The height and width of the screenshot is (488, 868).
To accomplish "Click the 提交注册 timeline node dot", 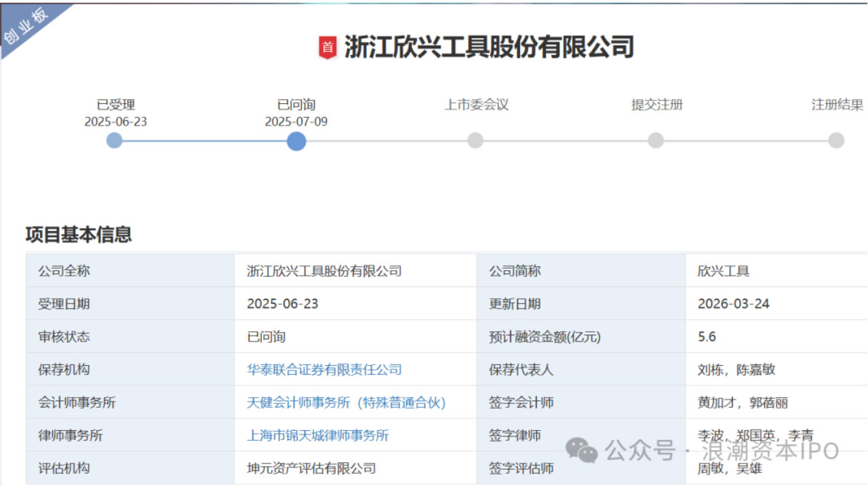I will pyautogui.click(x=654, y=141).
